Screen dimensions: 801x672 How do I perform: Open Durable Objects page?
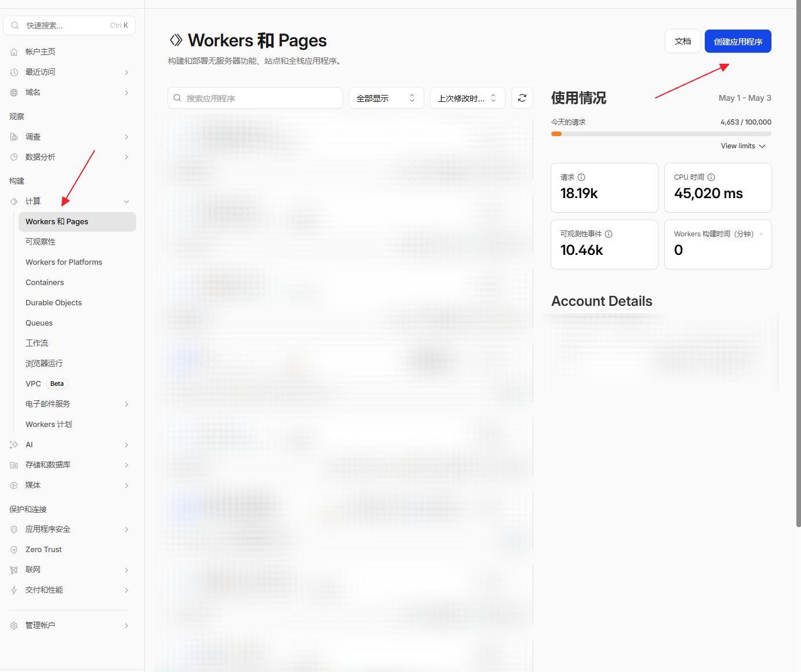coord(54,303)
